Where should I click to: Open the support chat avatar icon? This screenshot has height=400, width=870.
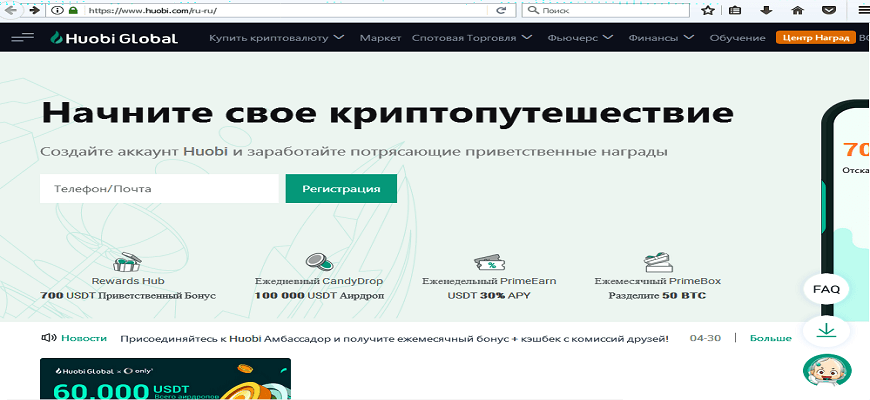tap(826, 371)
